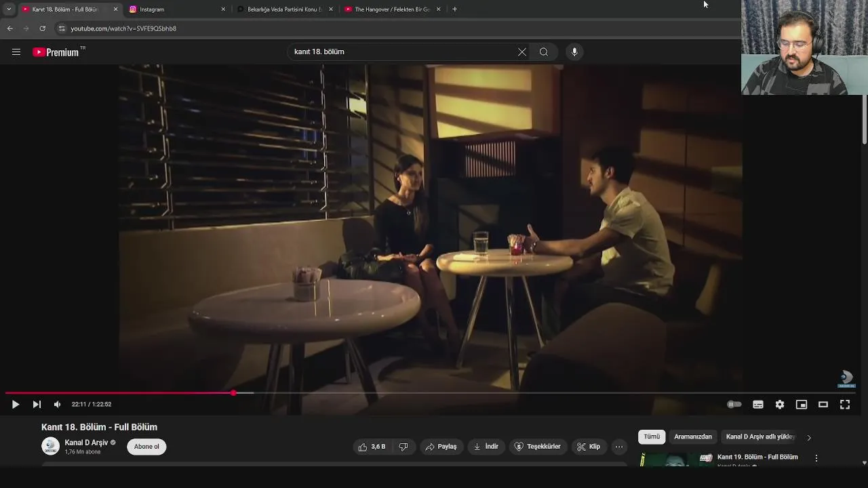Show next filter chips with arrow
This screenshot has width=868, height=488.
[809, 438]
